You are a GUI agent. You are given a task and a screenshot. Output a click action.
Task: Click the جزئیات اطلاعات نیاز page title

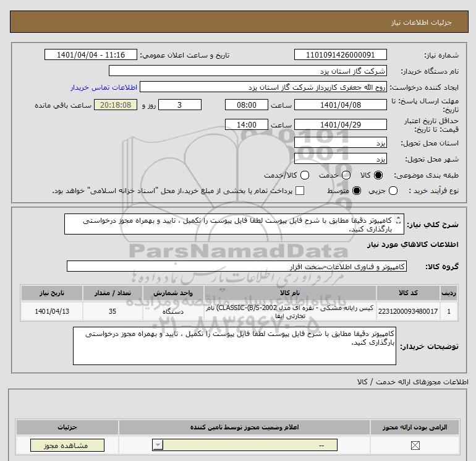pyautogui.click(x=422, y=22)
